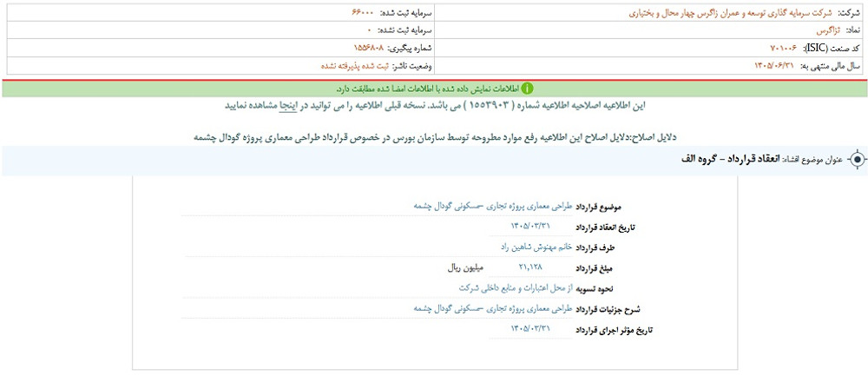The width and height of the screenshot is (868, 389).
Task: Select counterparty name 'خانم مهنوش شاهین راد'
Action: 535,247
